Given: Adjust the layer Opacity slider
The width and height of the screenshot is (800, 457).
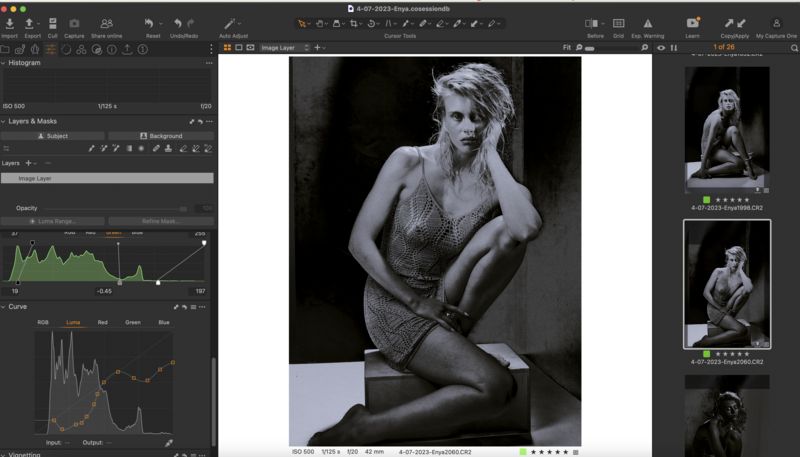Looking at the screenshot, I should pyautogui.click(x=116, y=208).
